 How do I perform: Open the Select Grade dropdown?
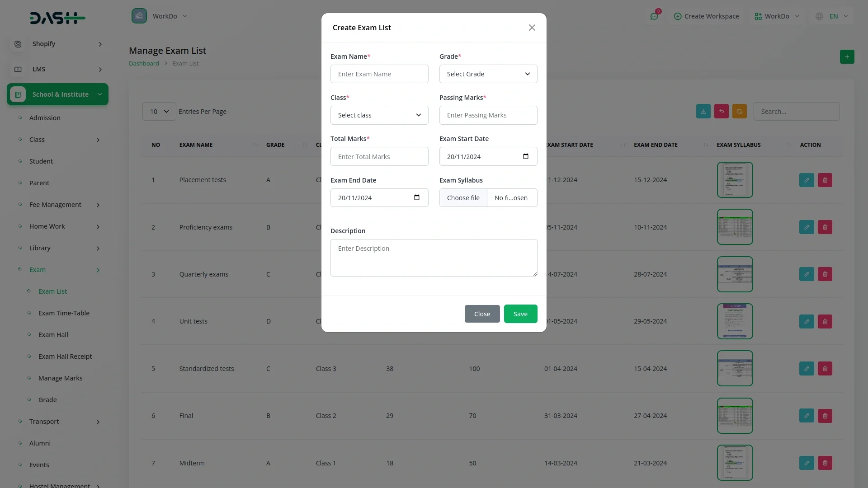coord(488,74)
